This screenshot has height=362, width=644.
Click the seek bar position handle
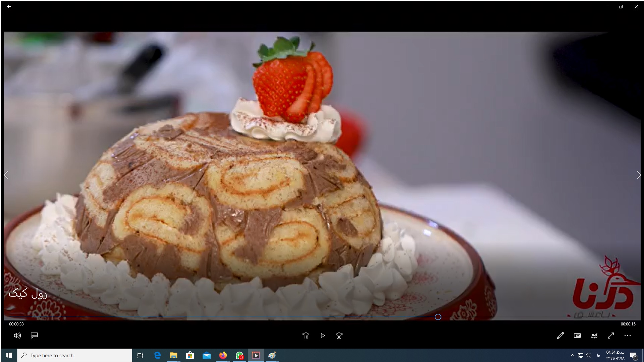(438, 317)
